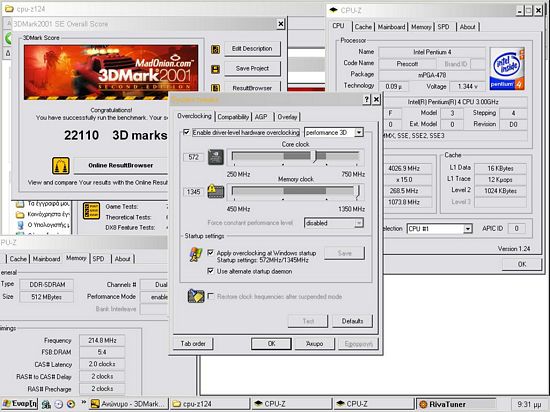
Task: Switch to the Compatibility tab
Action: [233, 117]
